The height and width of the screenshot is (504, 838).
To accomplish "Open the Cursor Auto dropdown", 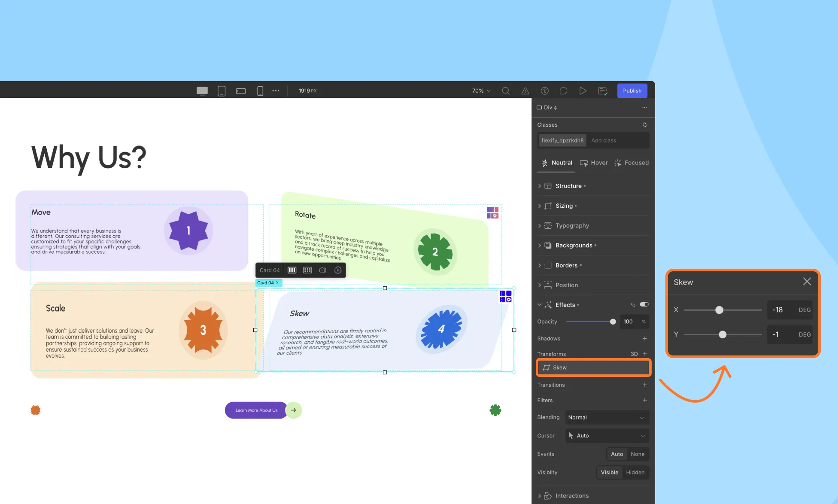I will click(607, 435).
